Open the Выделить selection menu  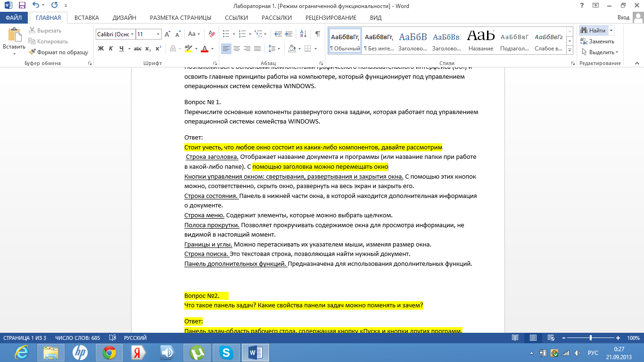click(600, 52)
